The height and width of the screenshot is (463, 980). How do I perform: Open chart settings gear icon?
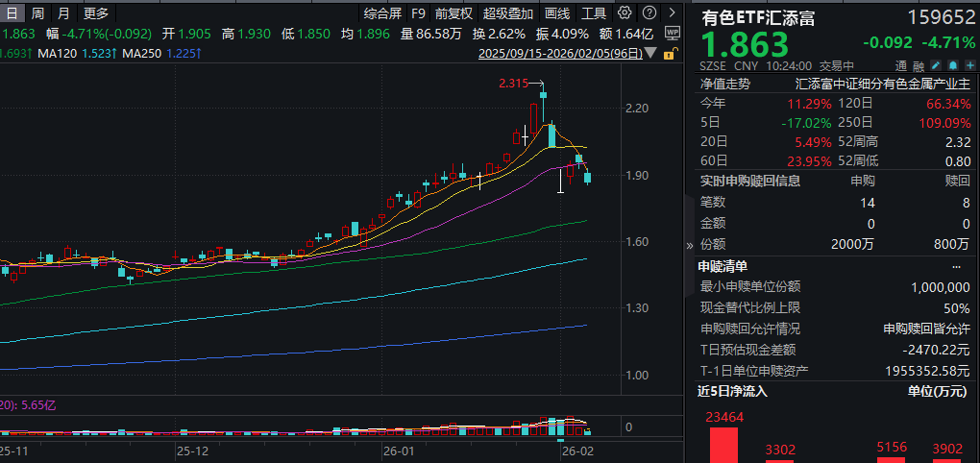click(625, 13)
